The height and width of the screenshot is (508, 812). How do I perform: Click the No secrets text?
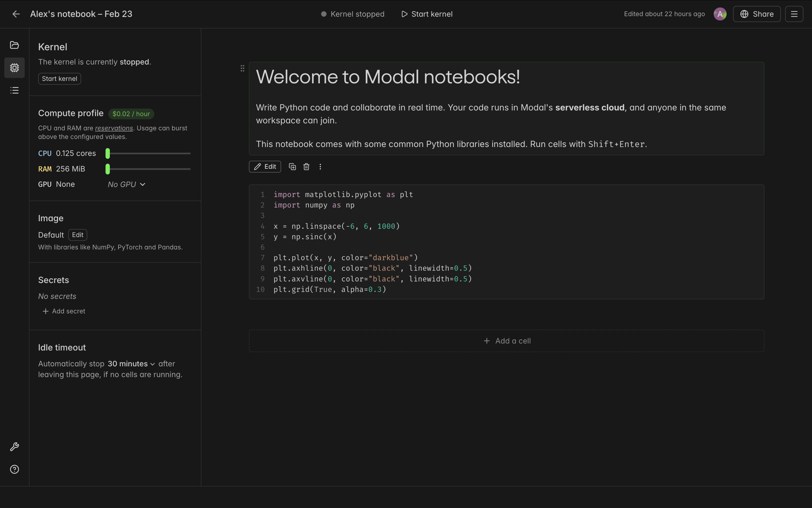click(57, 296)
